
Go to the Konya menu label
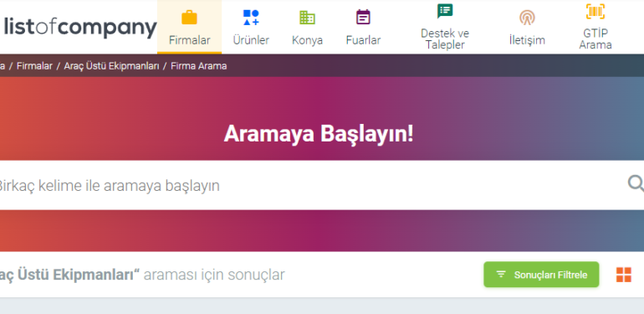click(307, 40)
